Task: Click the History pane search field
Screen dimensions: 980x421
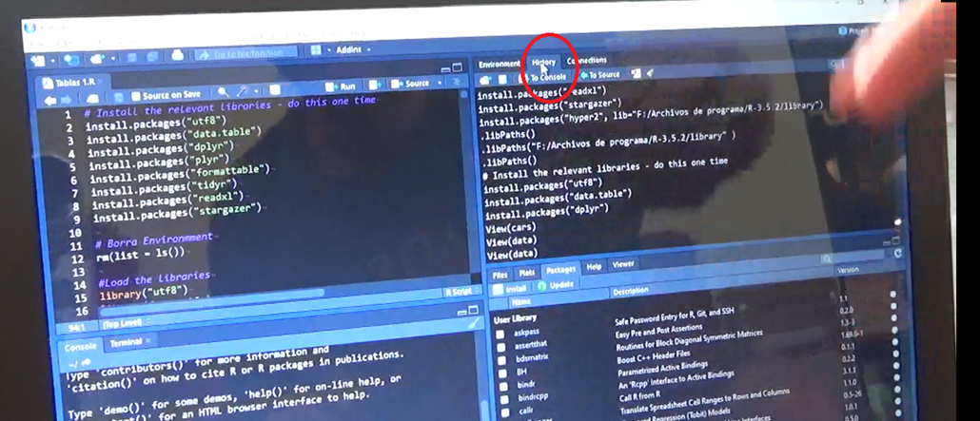Action: tap(837, 63)
